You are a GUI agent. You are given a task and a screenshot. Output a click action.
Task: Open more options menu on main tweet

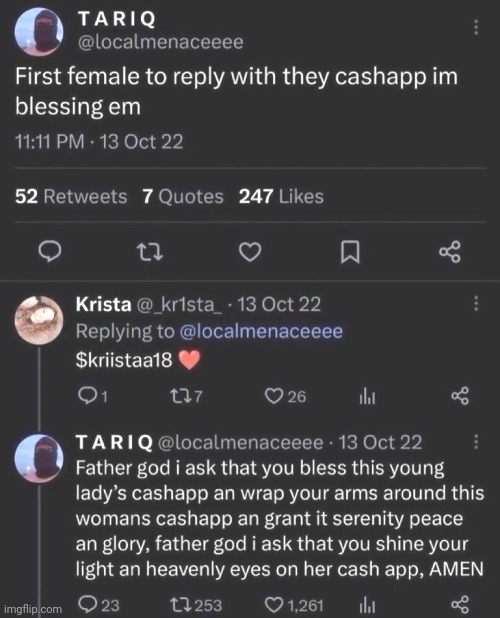click(x=476, y=27)
